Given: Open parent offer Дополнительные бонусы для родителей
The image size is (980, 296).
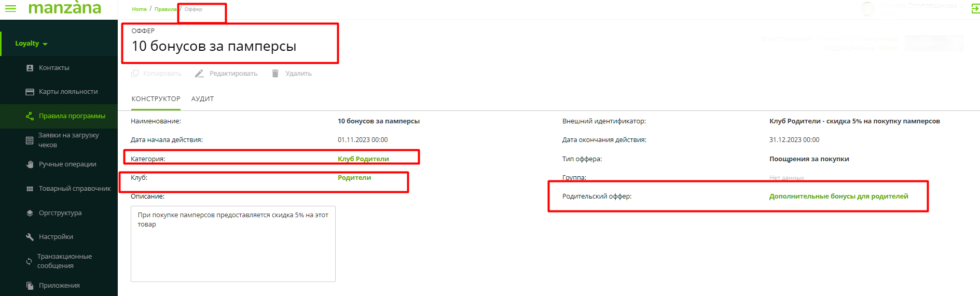Looking at the screenshot, I should point(838,196).
